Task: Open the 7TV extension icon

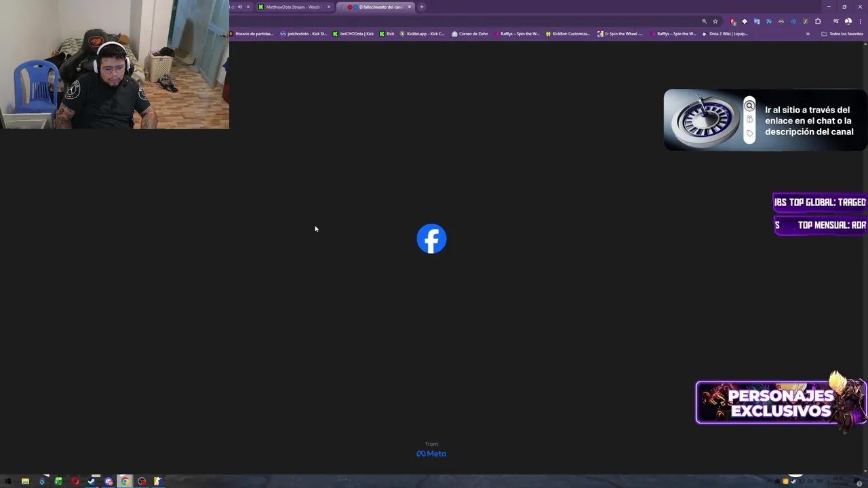Action: click(769, 21)
